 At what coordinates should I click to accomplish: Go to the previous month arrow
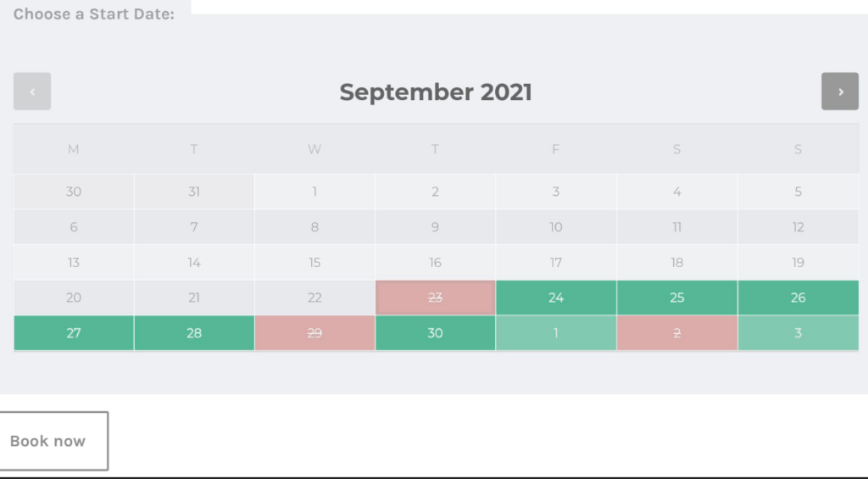coord(32,92)
